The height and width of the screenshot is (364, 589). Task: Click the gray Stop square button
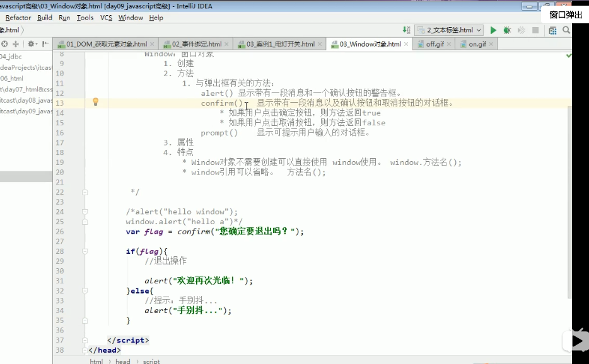(x=535, y=30)
